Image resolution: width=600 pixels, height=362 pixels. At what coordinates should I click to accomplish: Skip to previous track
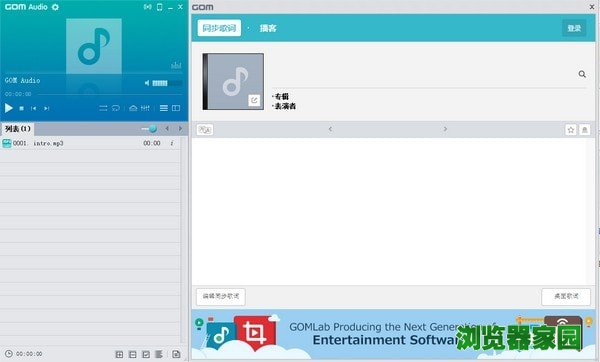34,109
